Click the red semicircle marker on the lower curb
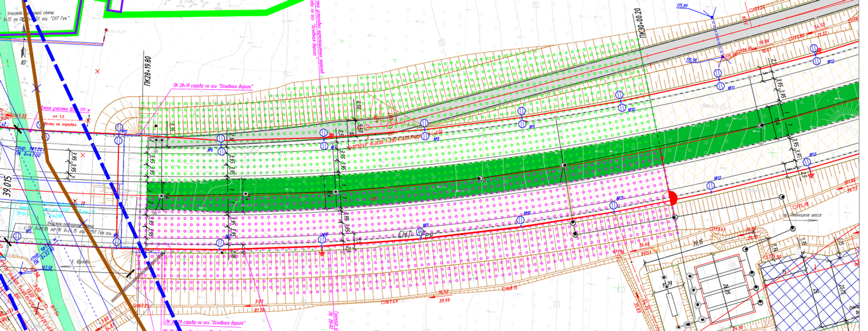This screenshot has height=331, width=868. pos(672,198)
